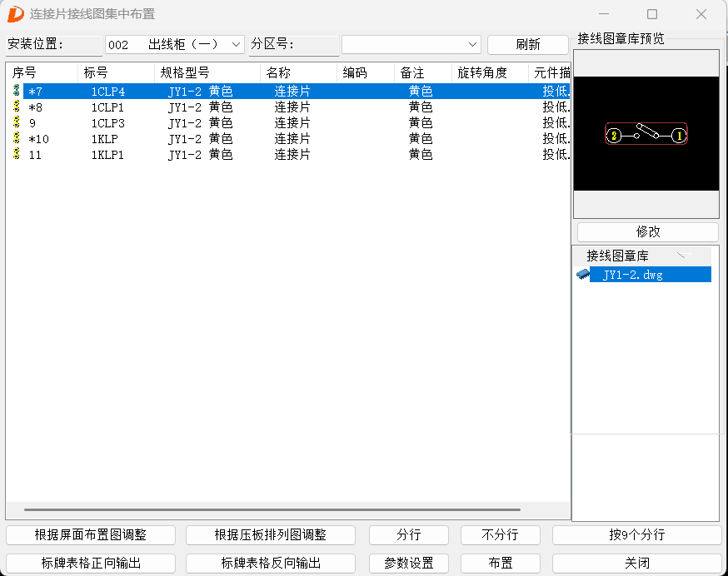This screenshot has height=576, width=728.
Task: Click the connector icon in row *7
Action: [17, 91]
